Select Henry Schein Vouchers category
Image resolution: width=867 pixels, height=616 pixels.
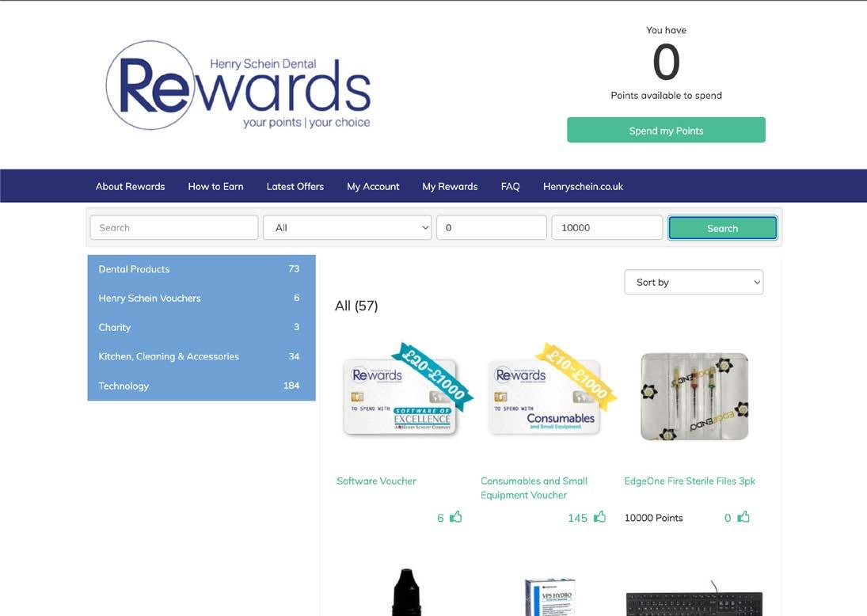(x=201, y=298)
